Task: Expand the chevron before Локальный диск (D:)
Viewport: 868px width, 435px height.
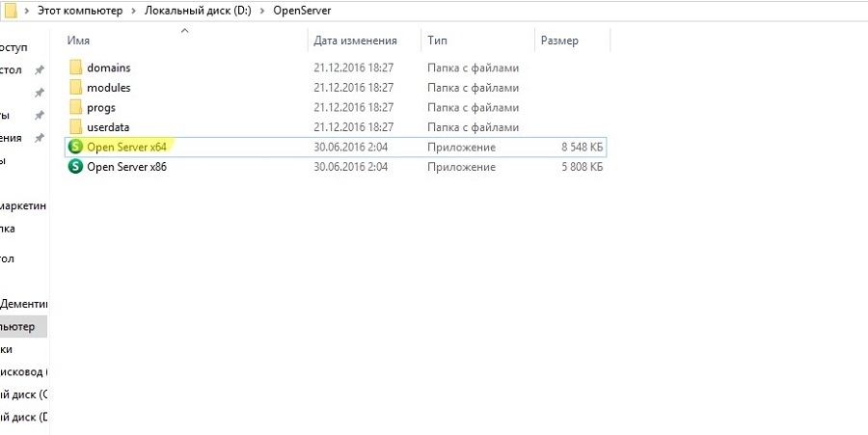Action: click(134, 11)
